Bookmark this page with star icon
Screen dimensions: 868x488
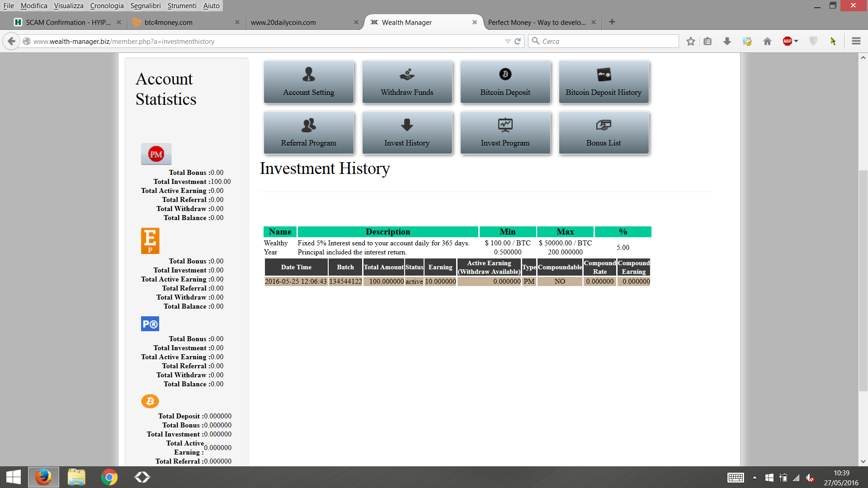tap(690, 41)
